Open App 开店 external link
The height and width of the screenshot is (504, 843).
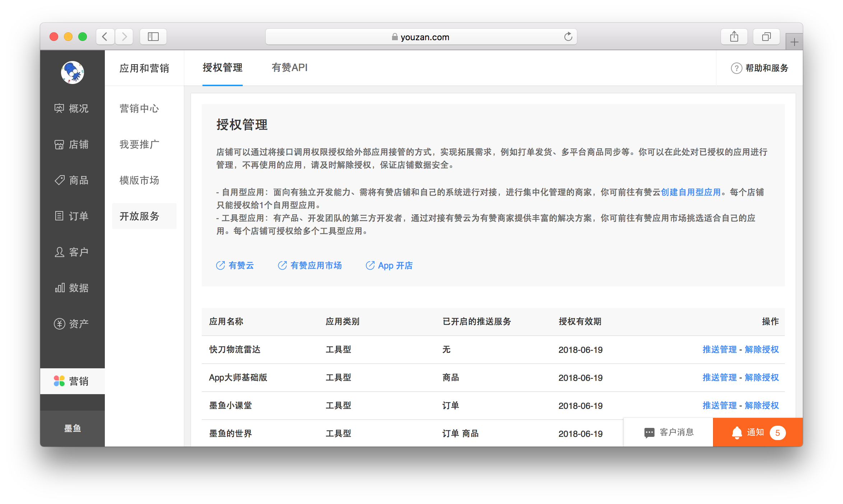(x=389, y=265)
